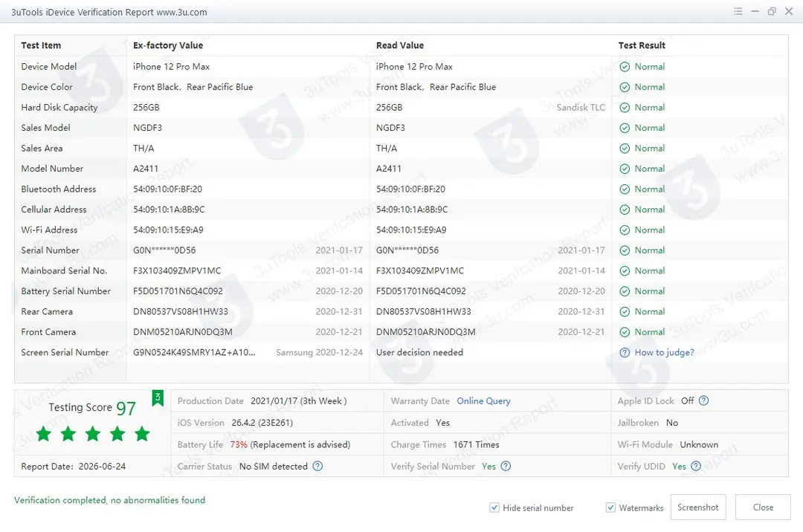Click the green check icon for Rear Camera

pos(625,312)
